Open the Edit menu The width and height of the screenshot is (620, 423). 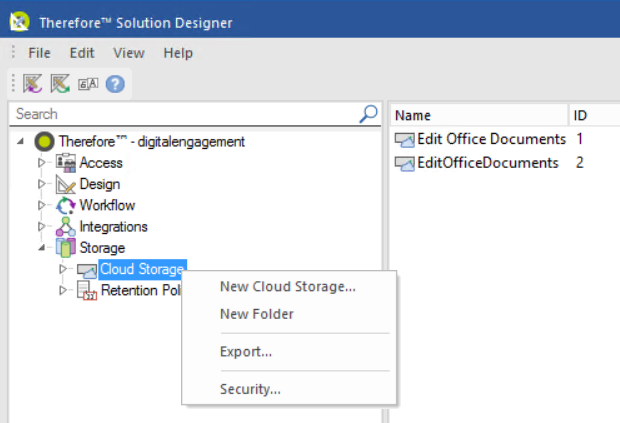point(82,53)
